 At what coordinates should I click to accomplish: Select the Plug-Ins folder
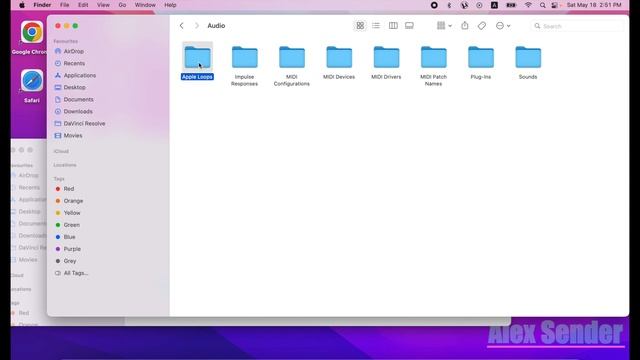pos(481,57)
